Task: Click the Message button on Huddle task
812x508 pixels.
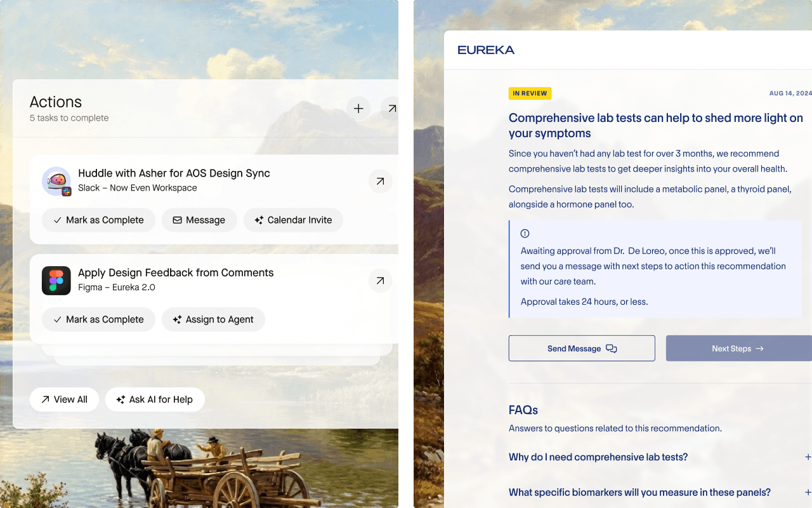Action: click(x=199, y=220)
